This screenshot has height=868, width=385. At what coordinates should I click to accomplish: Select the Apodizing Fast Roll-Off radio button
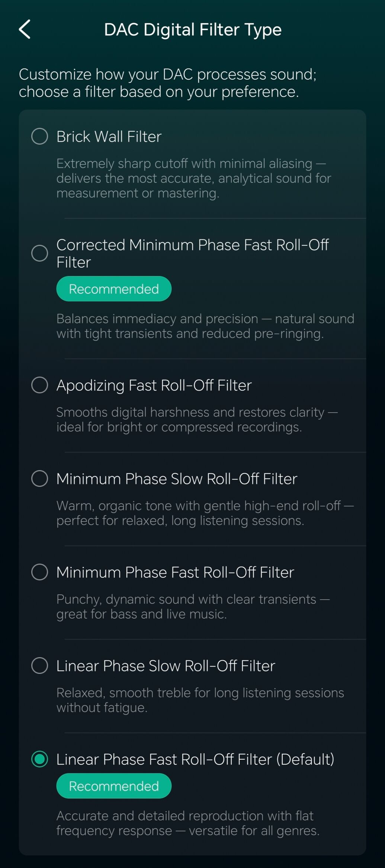coord(40,385)
